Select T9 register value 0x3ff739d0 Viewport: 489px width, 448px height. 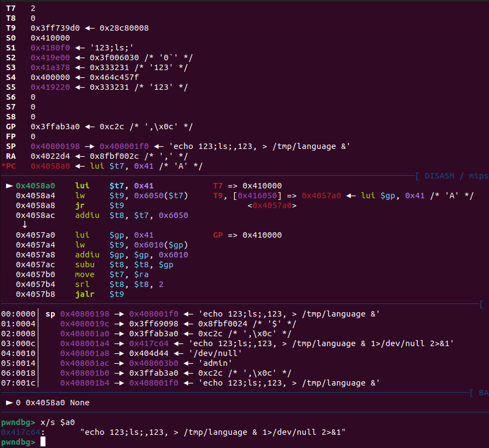click(55, 28)
